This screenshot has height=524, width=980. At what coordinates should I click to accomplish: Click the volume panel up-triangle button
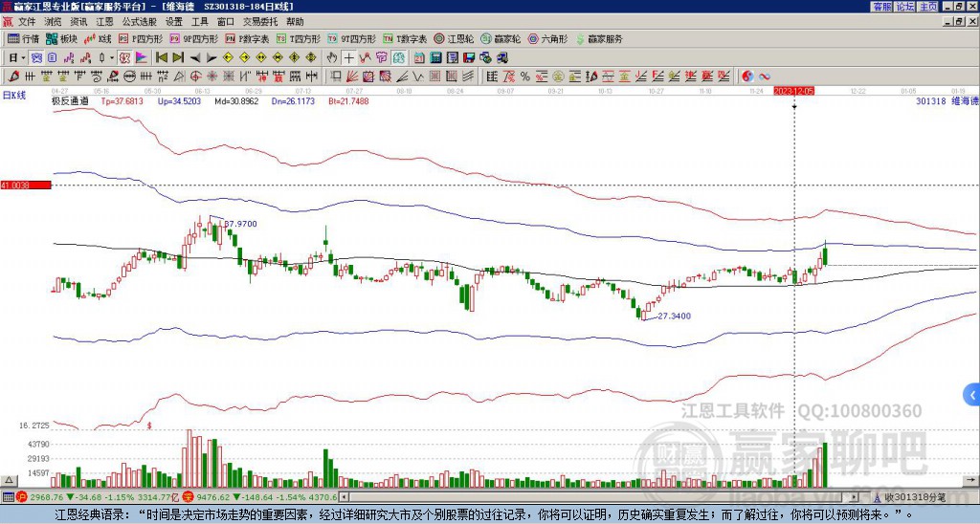[x=9, y=480]
